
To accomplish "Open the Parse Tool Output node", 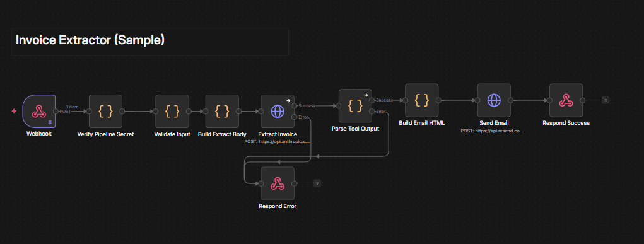I will click(x=355, y=105).
